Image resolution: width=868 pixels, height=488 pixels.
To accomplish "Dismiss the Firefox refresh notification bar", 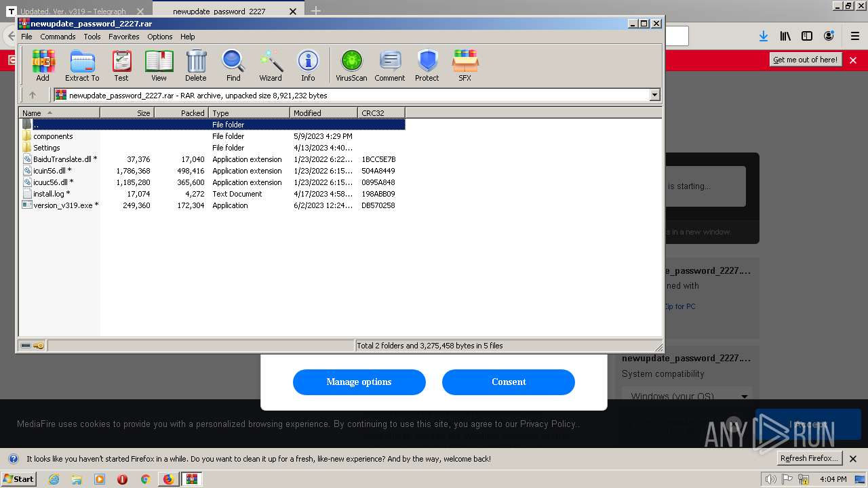I will [x=853, y=458].
